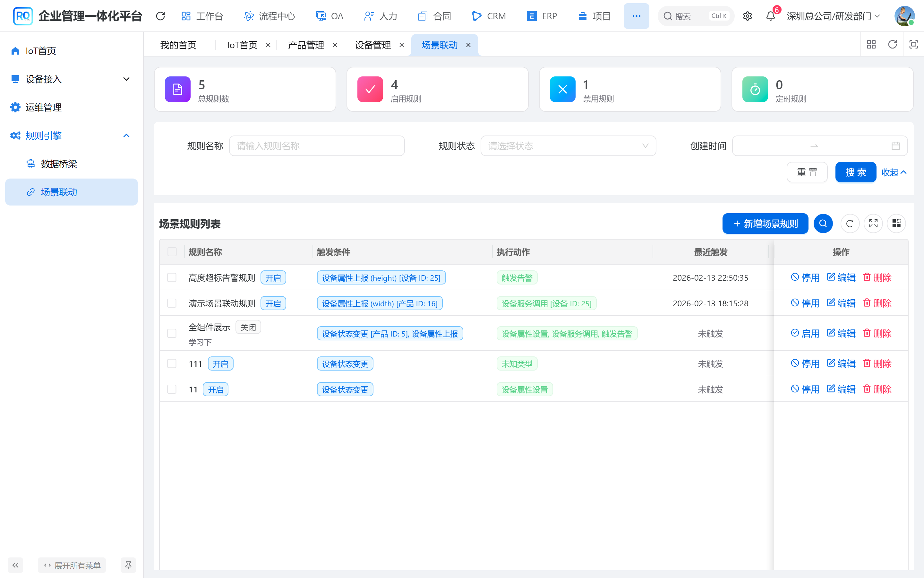Open the notifications bell icon
This screenshot has width=924, height=578.
click(771, 16)
